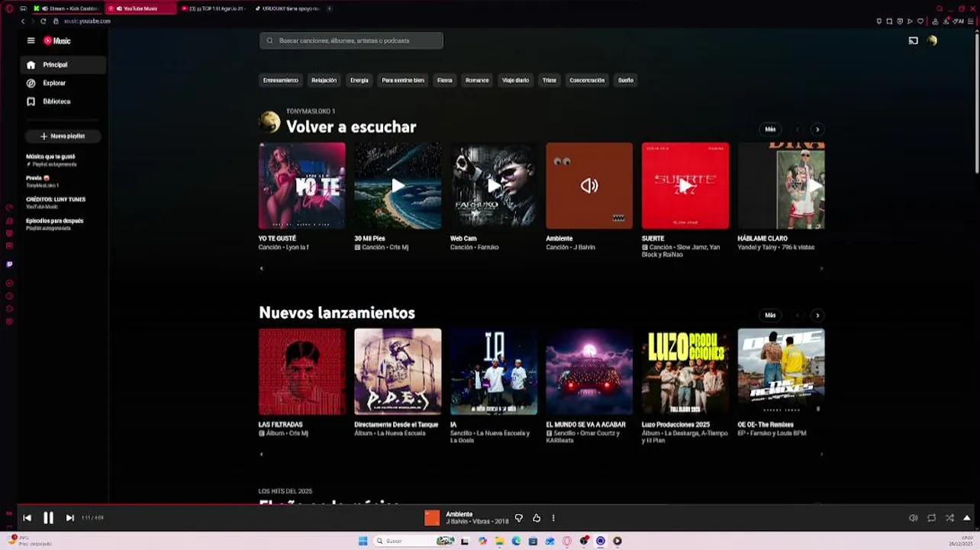This screenshot has height=550, width=980.
Task: Expand the player page arrow
Action: [x=967, y=518]
